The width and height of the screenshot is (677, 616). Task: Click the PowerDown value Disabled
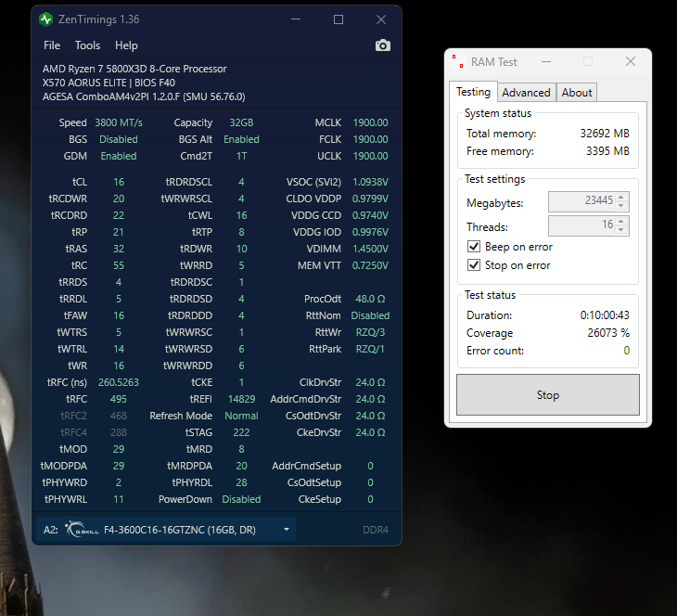click(241, 499)
